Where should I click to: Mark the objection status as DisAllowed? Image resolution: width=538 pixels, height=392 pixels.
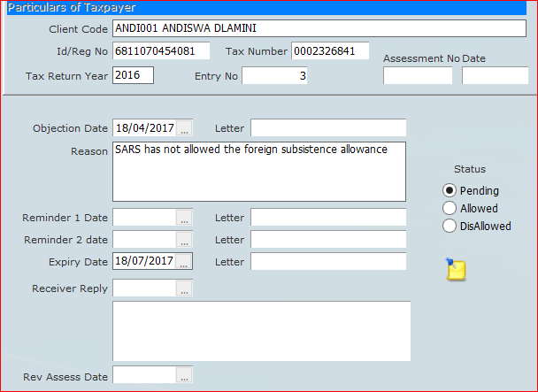(x=450, y=226)
